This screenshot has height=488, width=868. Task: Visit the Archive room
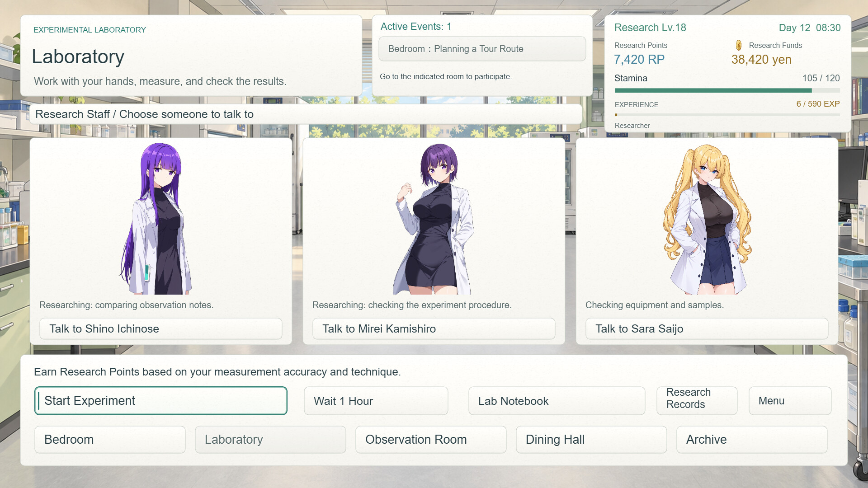(752, 440)
